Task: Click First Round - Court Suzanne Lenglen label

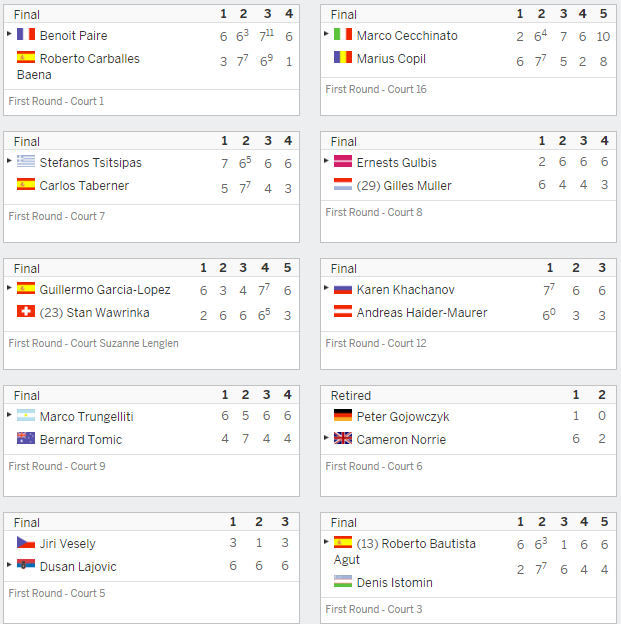Action: pyautogui.click(x=94, y=343)
